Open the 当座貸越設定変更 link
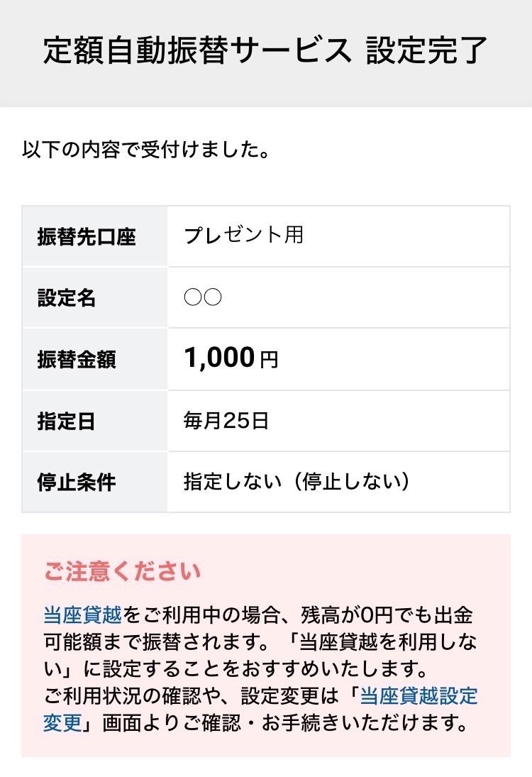This screenshot has width=532, height=777. pos(260,710)
